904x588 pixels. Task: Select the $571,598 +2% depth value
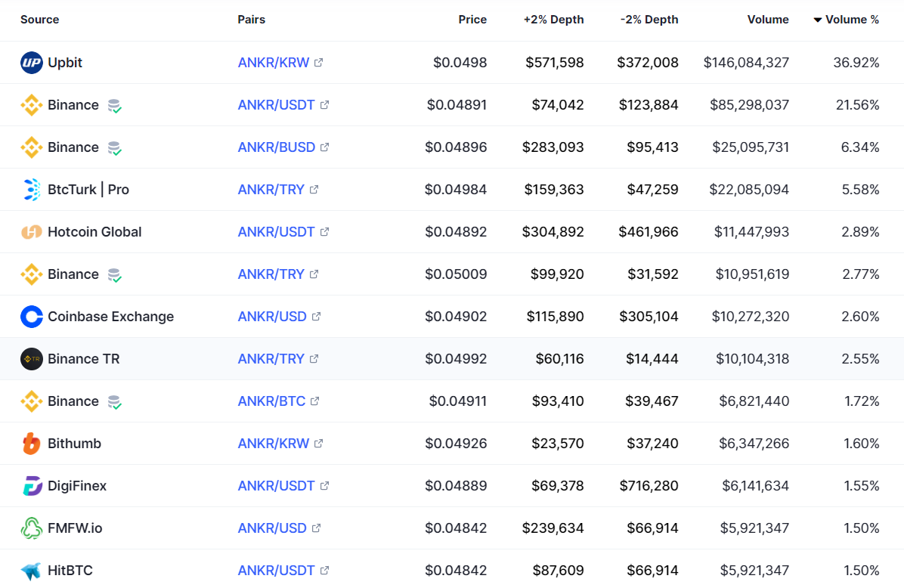click(x=554, y=62)
